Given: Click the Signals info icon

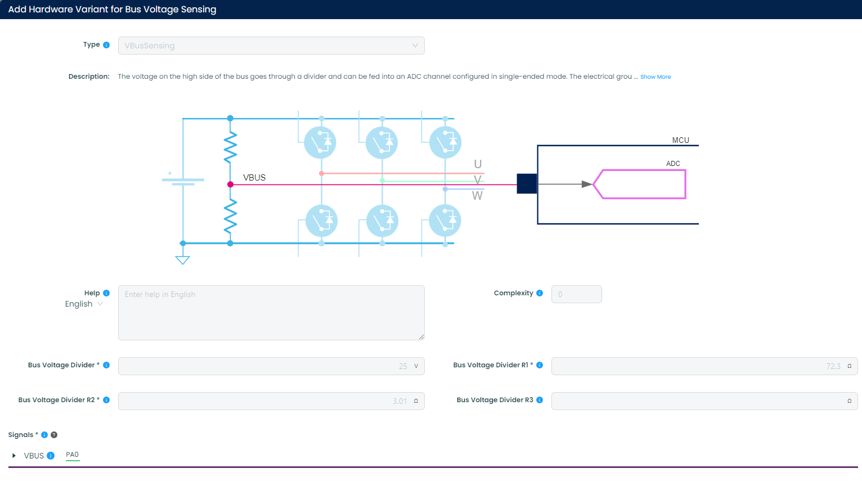Looking at the screenshot, I should point(44,434).
